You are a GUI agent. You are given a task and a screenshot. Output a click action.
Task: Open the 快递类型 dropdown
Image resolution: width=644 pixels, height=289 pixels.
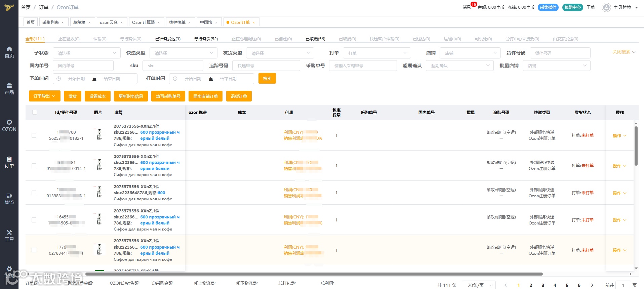183,53
